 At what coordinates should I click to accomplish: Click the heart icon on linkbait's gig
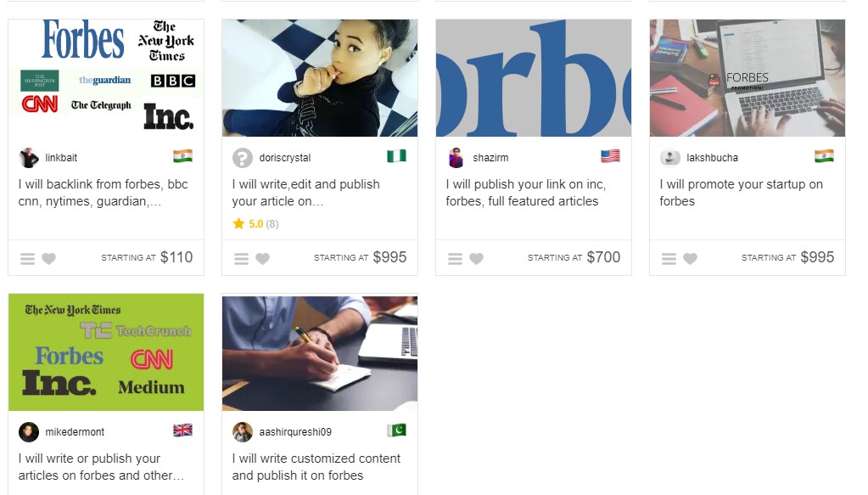coord(48,259)
